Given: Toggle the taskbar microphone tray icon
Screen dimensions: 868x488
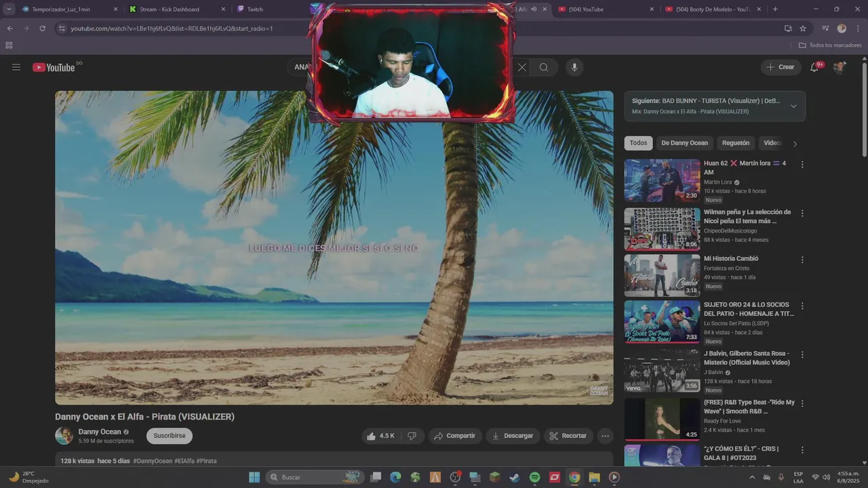Looking at the screenshot, I should (781, 477).
